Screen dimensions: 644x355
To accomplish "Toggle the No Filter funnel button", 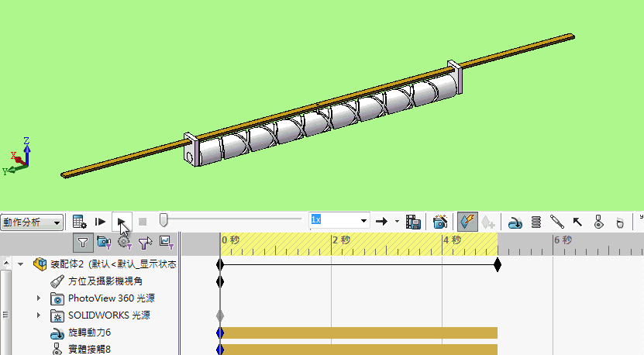I will pyautogui.click(x=83, y=243).
